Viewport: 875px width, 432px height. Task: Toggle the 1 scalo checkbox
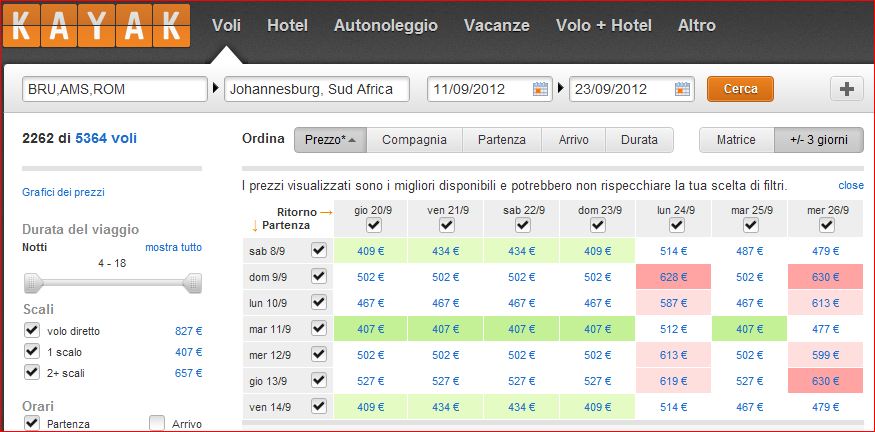(31, 351)
